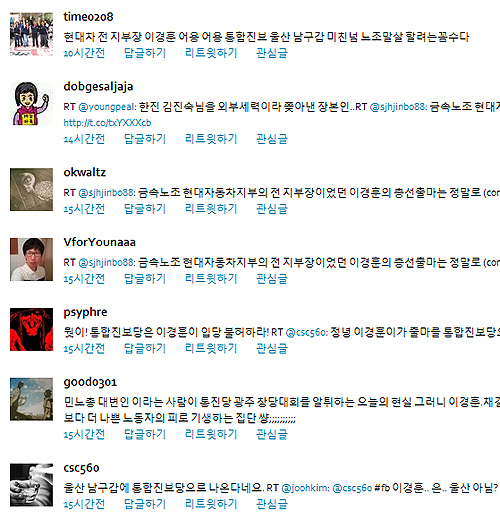This screenshot has height=517, width=500.
Task: Open psyphre's red avatar image
Action: pos(31,329)
